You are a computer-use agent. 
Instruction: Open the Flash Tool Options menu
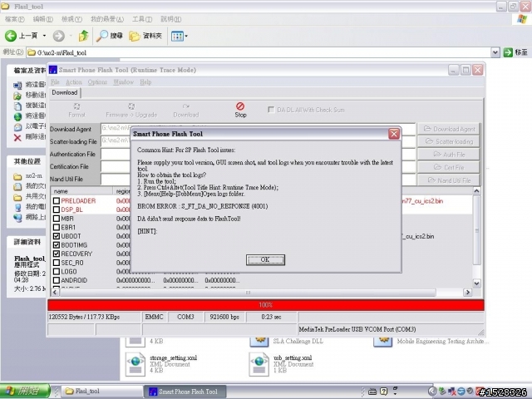coord(97,82)
